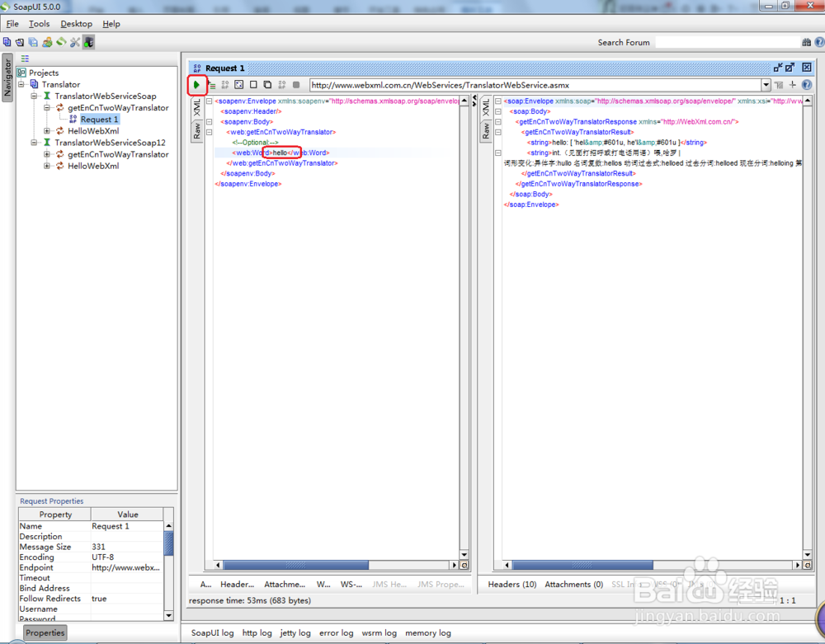Click the request editor horizontal scrollbar
Viewport: 825px width, 644px height.
coord(295,565)
